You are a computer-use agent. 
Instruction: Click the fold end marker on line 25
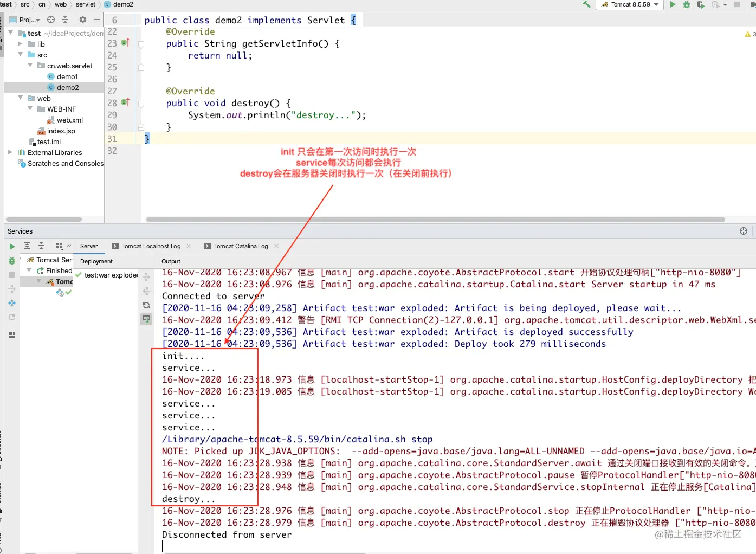(x=141, y=68)
